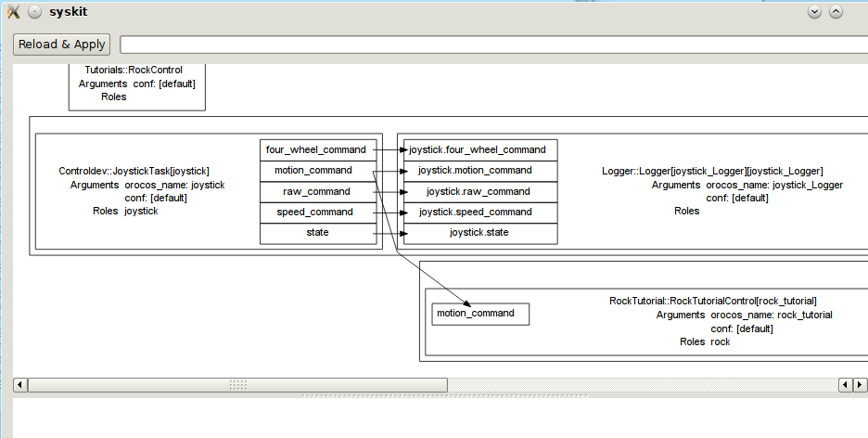
Task: Click 'orocos_name: joystick_Logger' argument text
Action: click(x=774, y=185)
